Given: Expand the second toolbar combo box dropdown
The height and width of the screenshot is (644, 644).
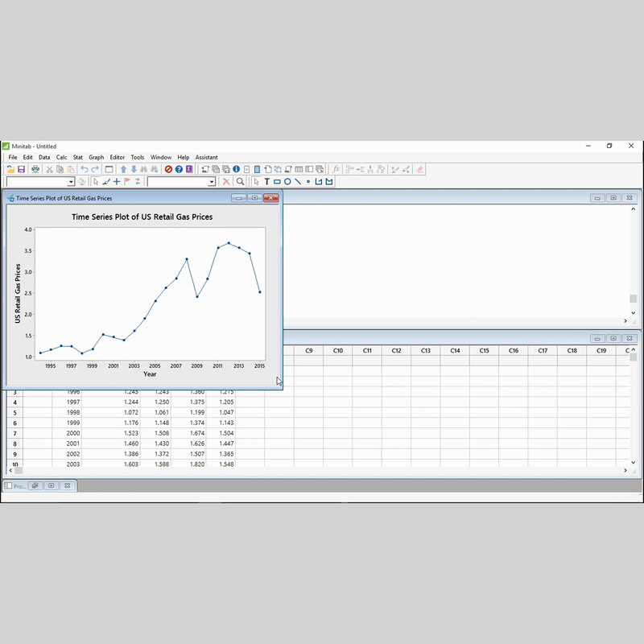Looking at the screenshot, I should (x=212, y=182).
